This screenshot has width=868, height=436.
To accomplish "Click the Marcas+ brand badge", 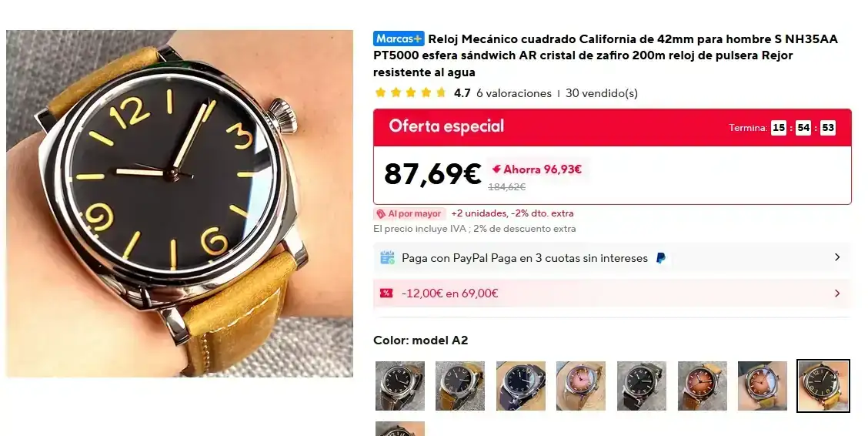I will click(399, 39).
